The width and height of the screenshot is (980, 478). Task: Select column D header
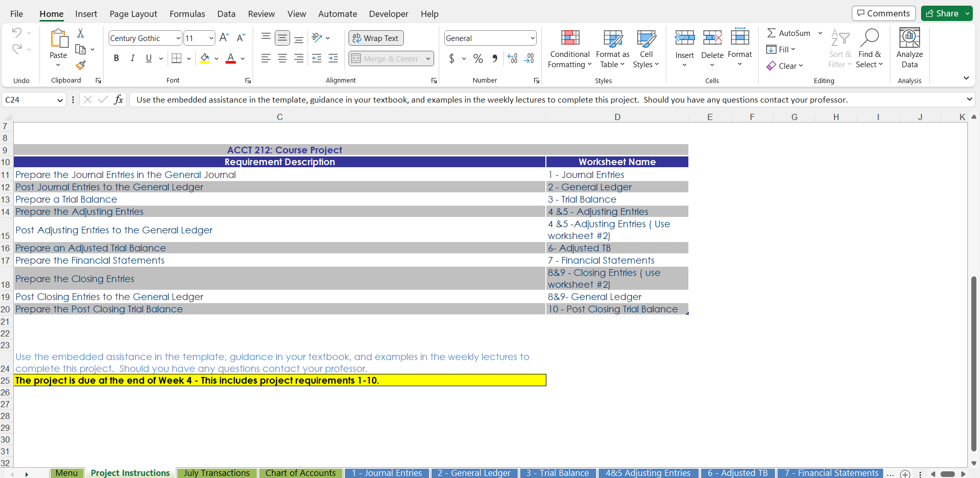click(617, 117)
